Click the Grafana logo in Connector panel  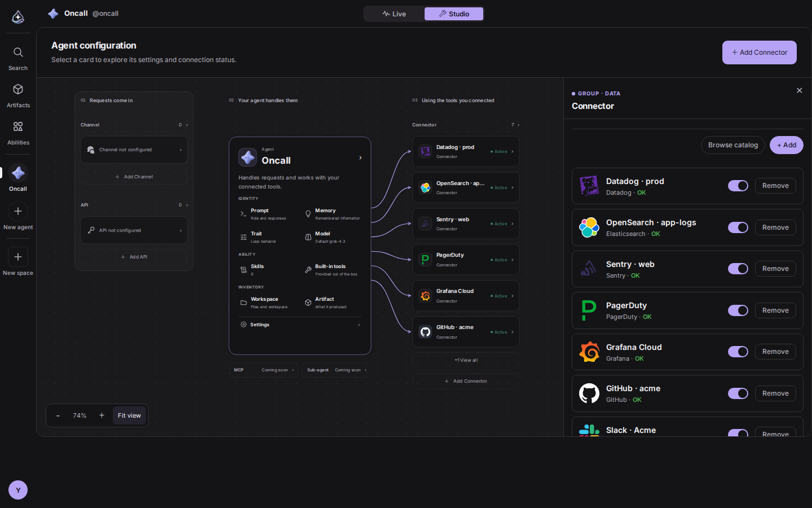point(589,352)
